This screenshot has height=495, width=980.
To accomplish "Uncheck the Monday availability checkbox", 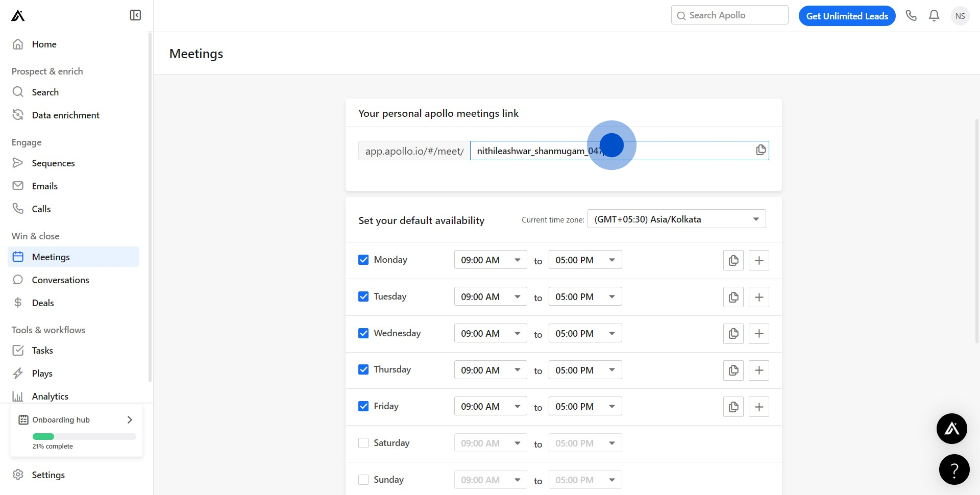I will point(363,260).
